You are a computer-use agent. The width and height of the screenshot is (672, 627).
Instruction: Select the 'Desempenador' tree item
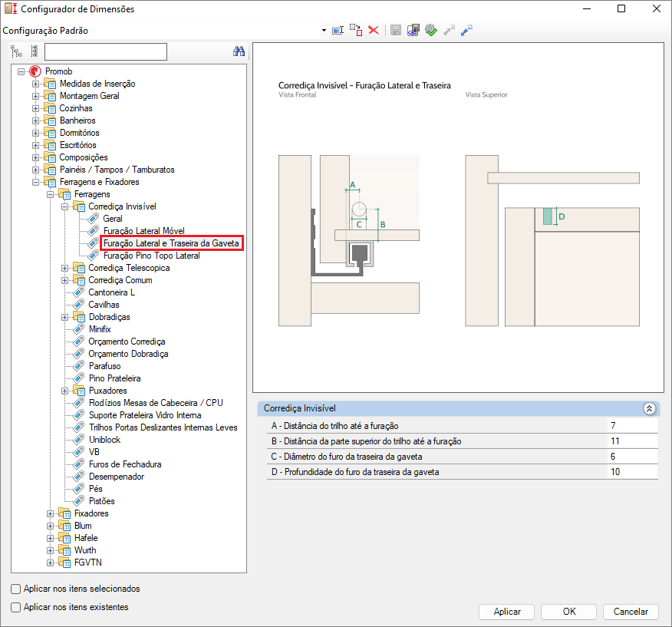click(117, 477)
